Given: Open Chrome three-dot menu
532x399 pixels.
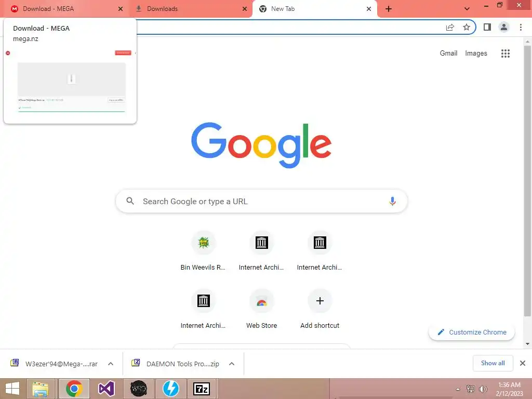Looking at the screenshot, I should pos(521,27).
